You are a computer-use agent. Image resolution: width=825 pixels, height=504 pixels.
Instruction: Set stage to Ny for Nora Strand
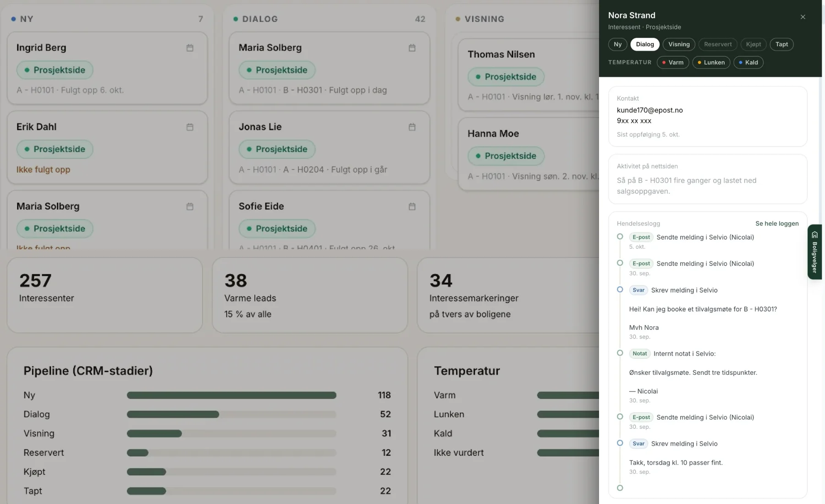[x=617, y=44]
